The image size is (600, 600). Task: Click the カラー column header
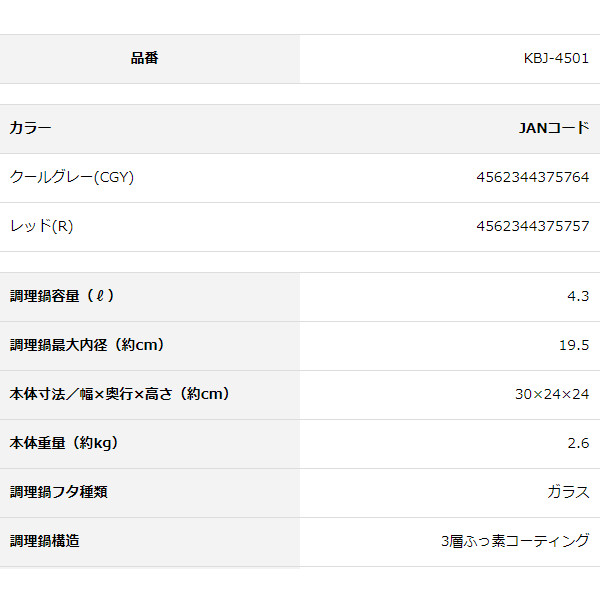(30, 128)
